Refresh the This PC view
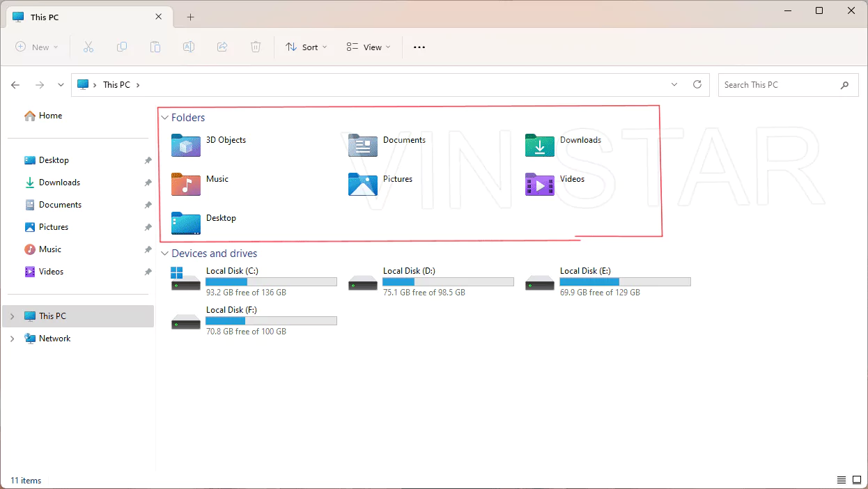This screenshot has width=868, height=489. pyautogui.click(x=697, y=84)
